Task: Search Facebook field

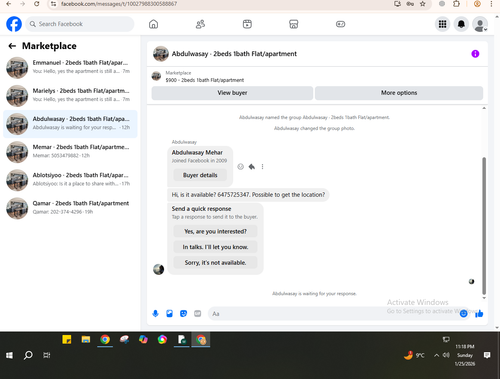Action: [x=80, y=24]
